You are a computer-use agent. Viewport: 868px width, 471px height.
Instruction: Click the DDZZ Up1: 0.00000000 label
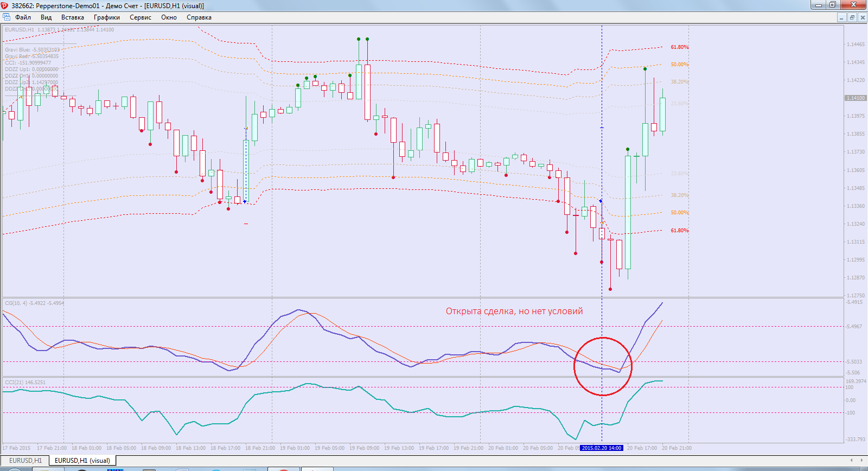coord(31,69)
